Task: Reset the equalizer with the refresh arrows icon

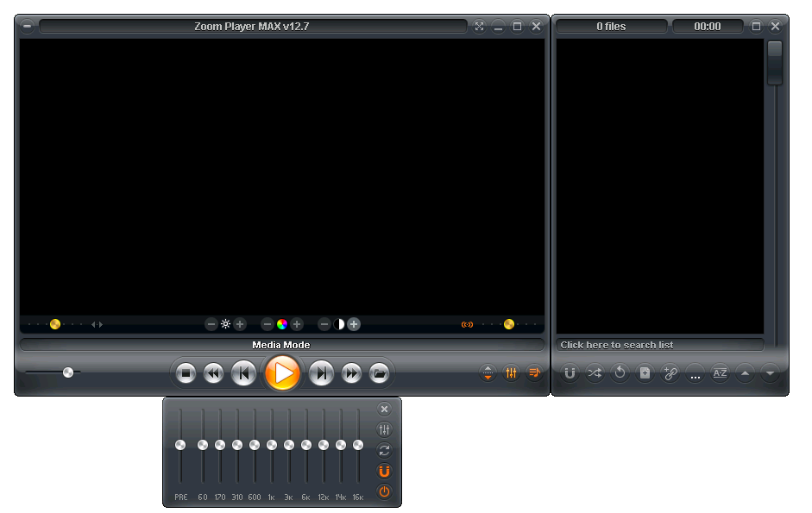Action: click(x=384, y=450)
